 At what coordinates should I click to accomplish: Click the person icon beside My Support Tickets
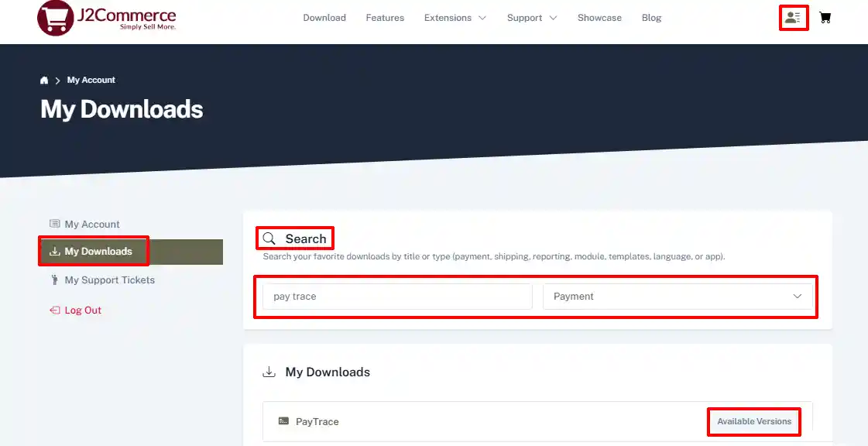(x=54, y=280)
